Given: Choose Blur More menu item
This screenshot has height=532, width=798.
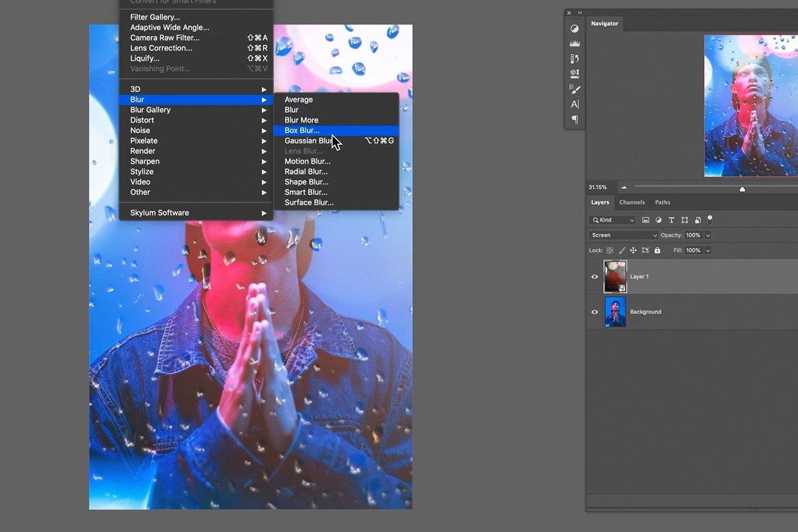Looking at the screenshot, I should coord(336,120).
